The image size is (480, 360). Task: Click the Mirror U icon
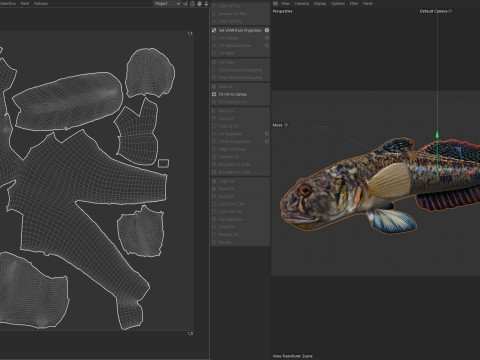214,111
